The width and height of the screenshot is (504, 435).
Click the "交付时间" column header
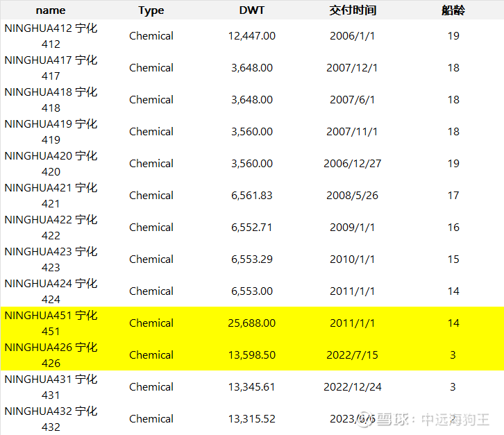[353, 10]
